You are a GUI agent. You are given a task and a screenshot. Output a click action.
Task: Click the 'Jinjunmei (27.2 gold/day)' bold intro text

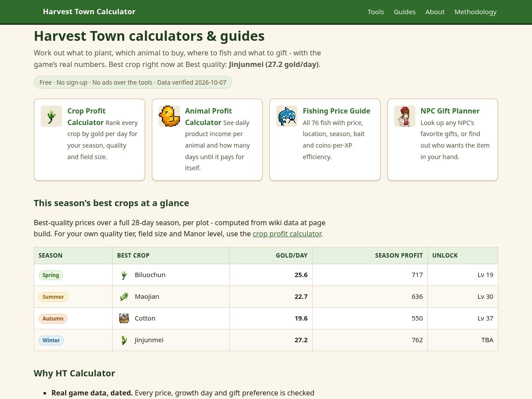pyautogui.click(x=274, y=64)
